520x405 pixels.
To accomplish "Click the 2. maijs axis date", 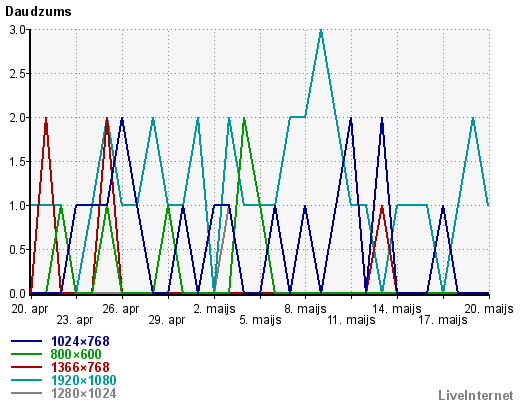I will [x=214, y=309].
